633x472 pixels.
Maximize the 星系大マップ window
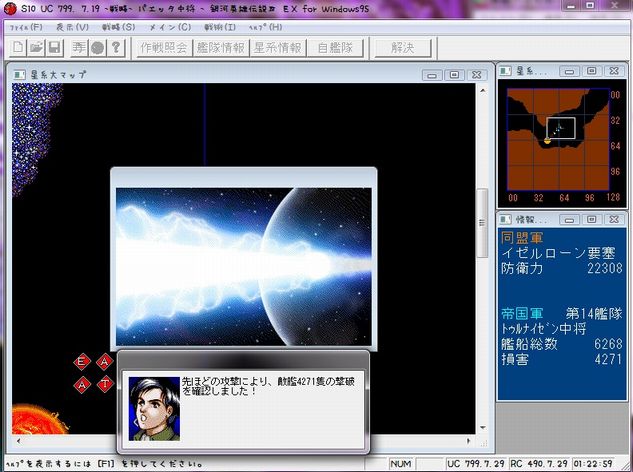[x=454, y=75]
